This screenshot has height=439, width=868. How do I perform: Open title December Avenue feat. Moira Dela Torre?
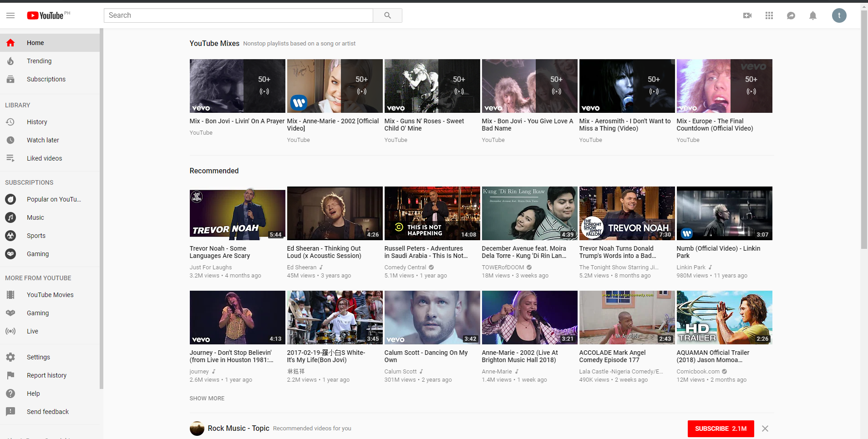(x=524, y=252)
